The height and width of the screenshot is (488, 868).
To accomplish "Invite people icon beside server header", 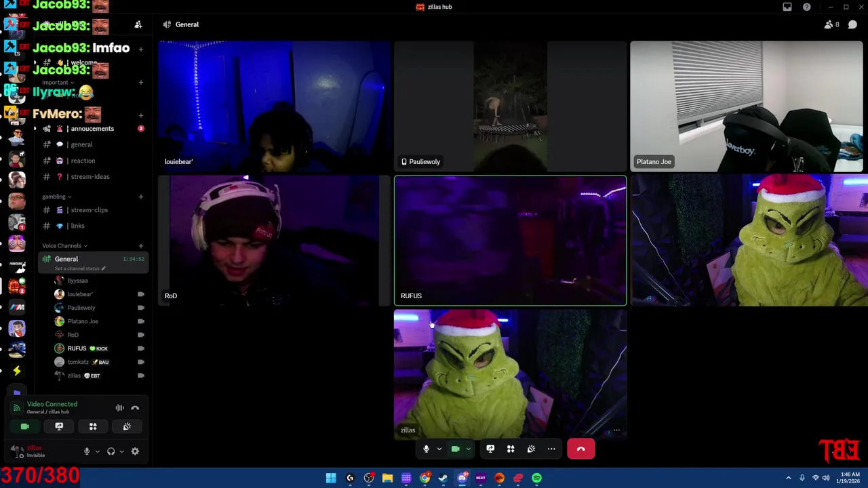I will click(x=138, y=25).
